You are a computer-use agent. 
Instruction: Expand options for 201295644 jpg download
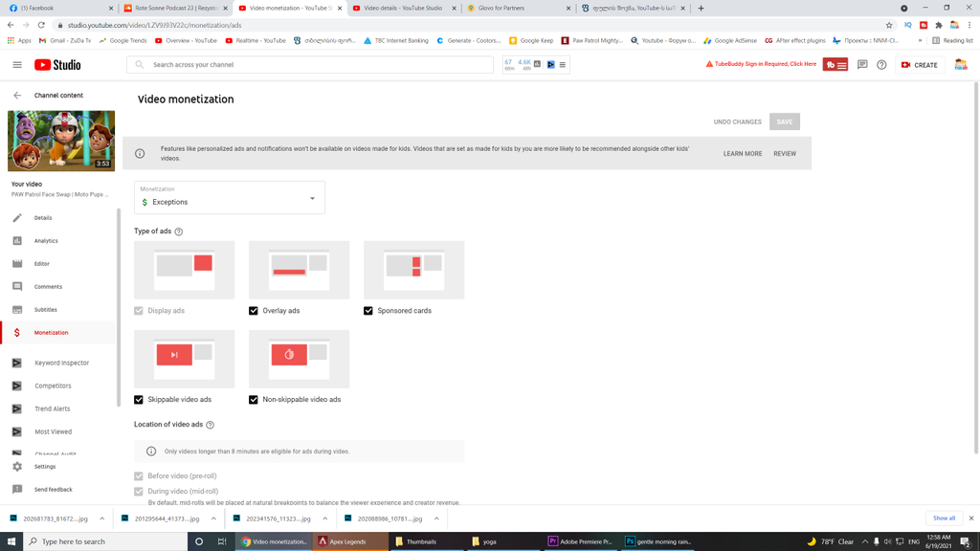(x=213, y=518)
